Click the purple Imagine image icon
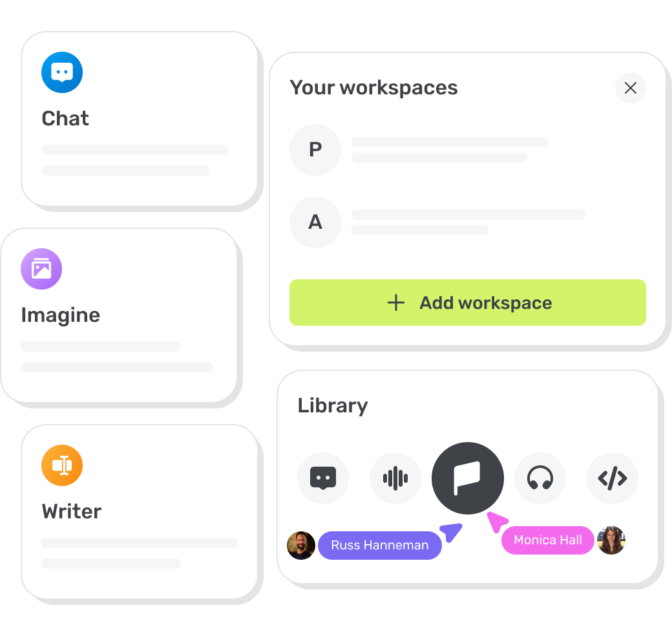This screenshot has width=672, height=636. pyautogui.click(x=41, y=269)
